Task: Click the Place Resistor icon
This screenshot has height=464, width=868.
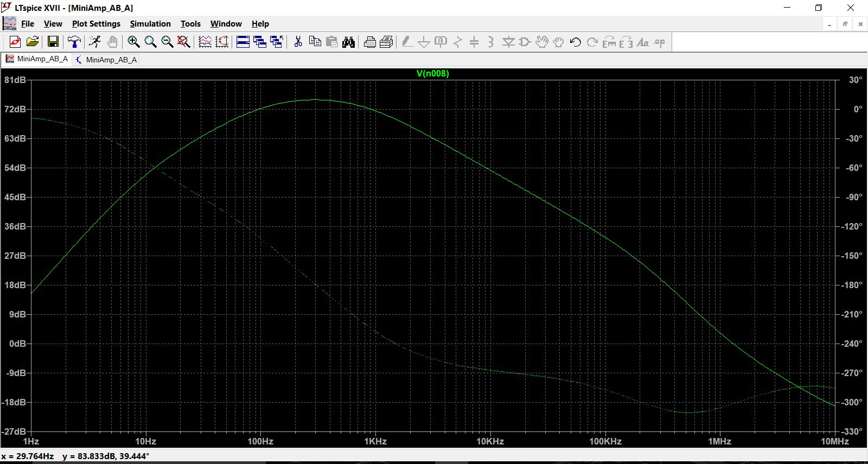Action: [x=458, y=42]
